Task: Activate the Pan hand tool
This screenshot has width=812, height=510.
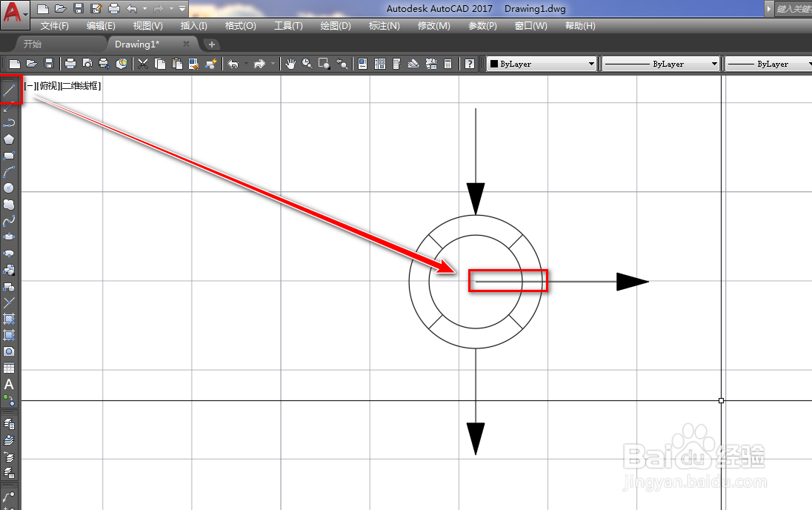Action: 290,64
